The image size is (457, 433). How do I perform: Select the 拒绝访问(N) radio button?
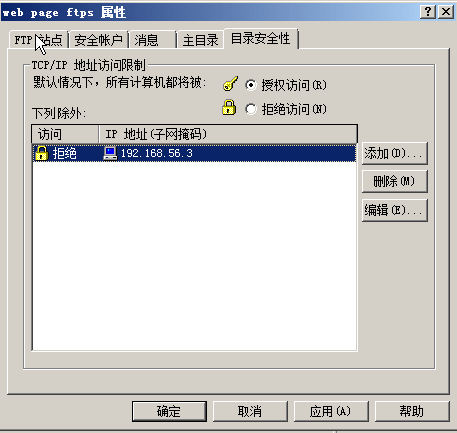251,109
